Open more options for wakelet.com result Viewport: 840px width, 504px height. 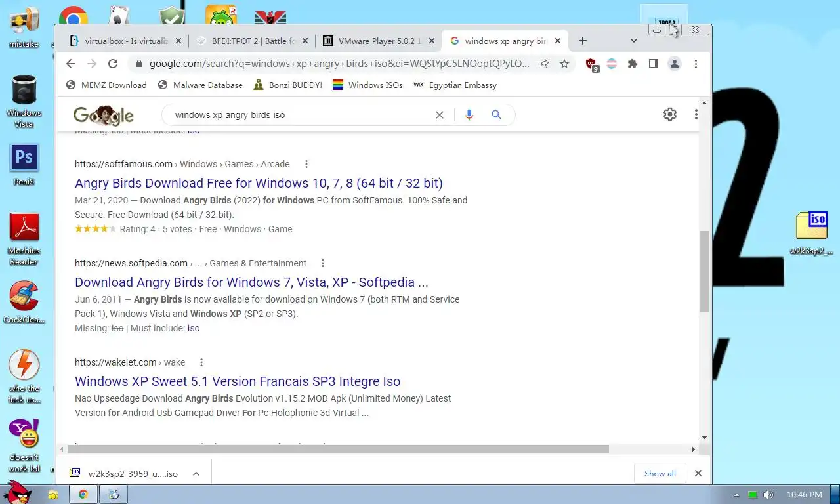pos(201,362)
